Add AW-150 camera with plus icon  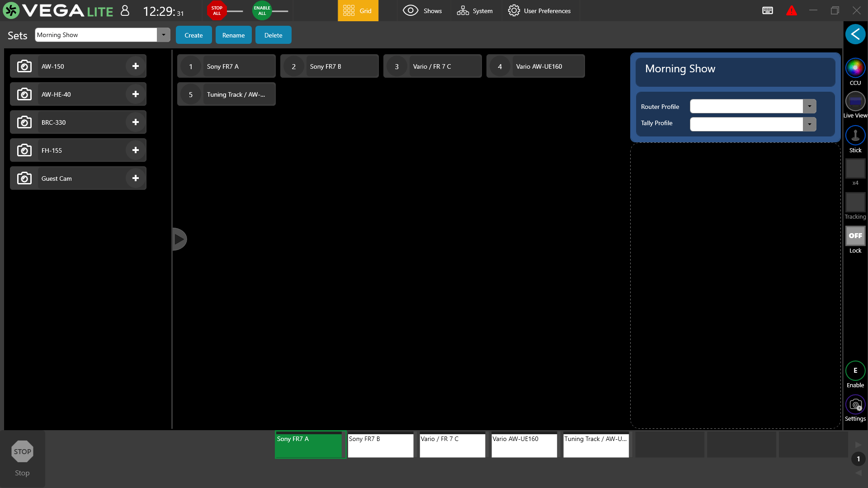click(x=136, y=66)
